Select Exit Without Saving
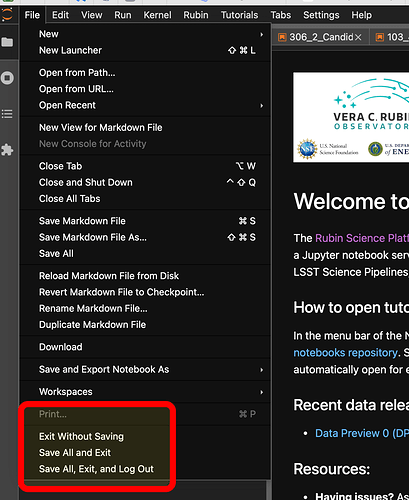 (x=81, y=436)
